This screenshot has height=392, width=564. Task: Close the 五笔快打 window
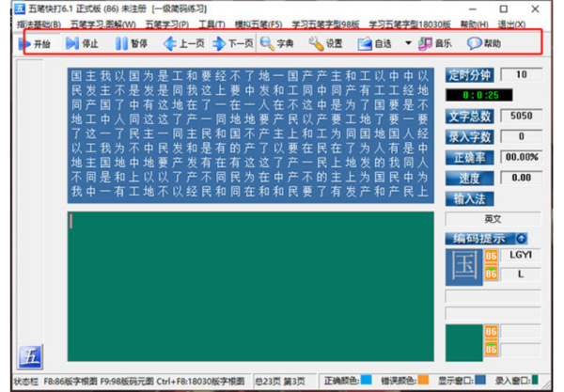[535, 9]
